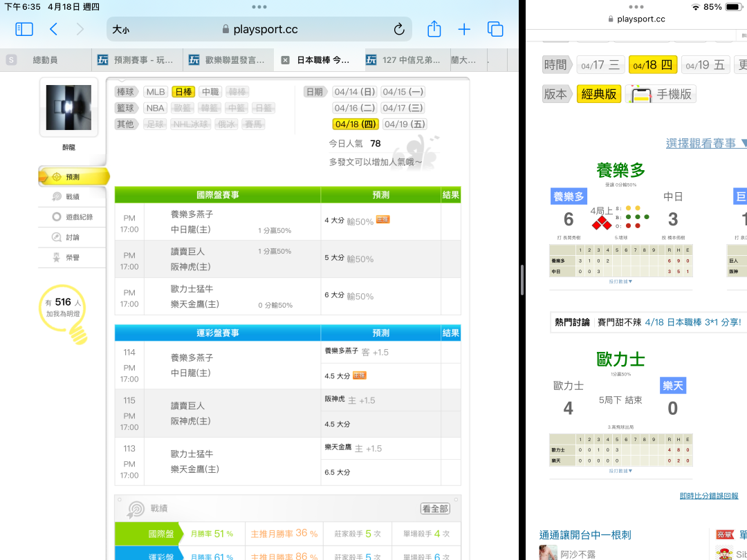Open 榮譽 in the left sidebar
This screenshot has width=747, height=560.
[x=73, y=258]
